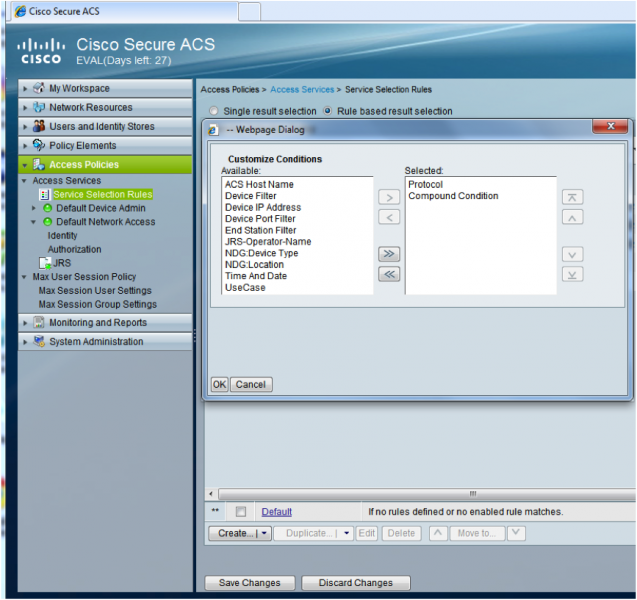637x600 pixels.
Task: Open new browser tab button
Action: 249,11
